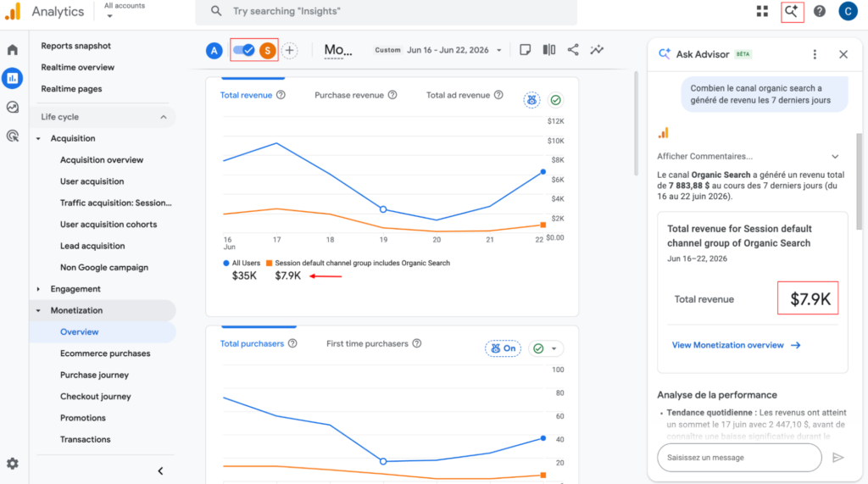Viewport: 868px width, 484px height.
Task: Collapse the Life cycle section
Action: 164,117
